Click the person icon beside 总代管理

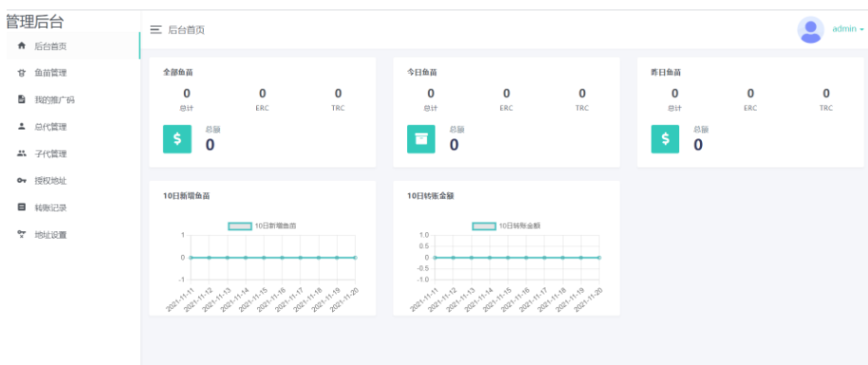point(22,127)
